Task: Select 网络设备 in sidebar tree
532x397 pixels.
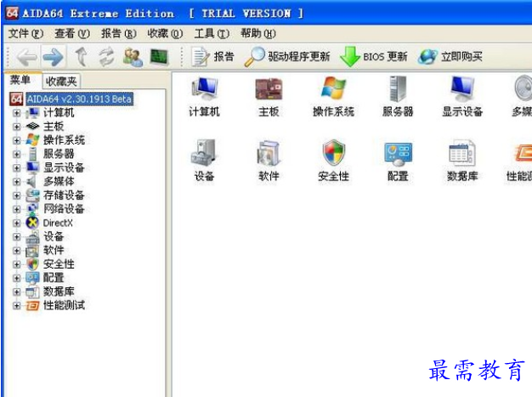Action: tap(64, 209)
